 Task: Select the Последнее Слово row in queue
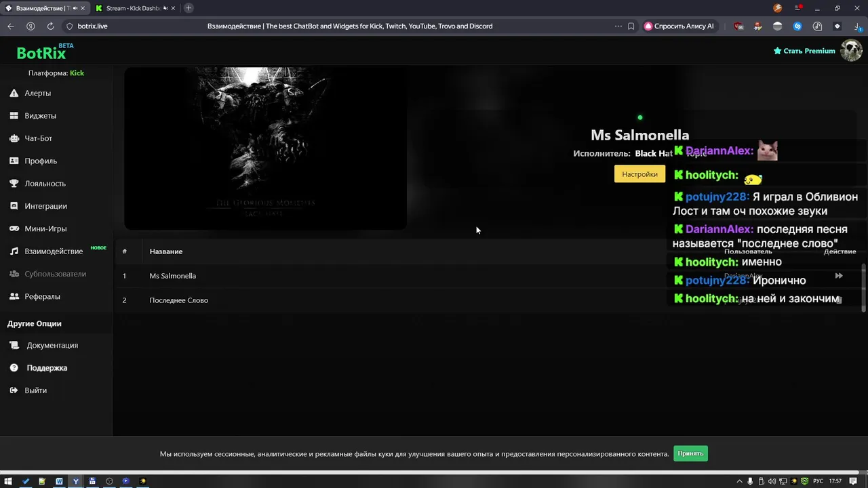pyautogui.click(x=488, y=300)
